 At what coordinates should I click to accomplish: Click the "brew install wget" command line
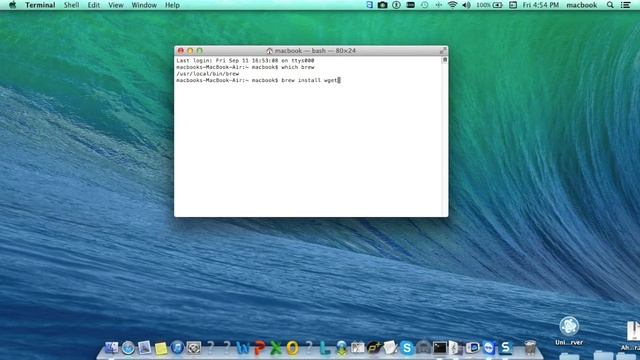pyautogui.click(x=258, y=80)
